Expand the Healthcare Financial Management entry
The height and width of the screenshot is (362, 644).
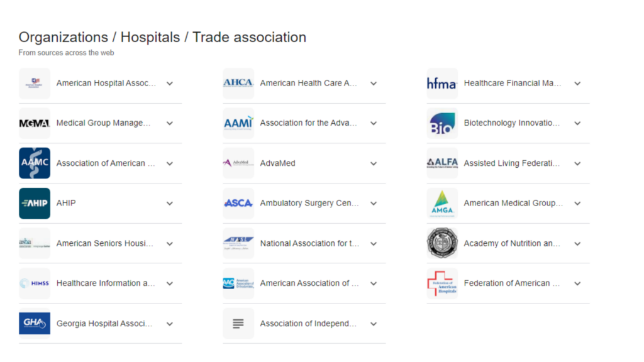pyautogui.click(x=577, y=82)
